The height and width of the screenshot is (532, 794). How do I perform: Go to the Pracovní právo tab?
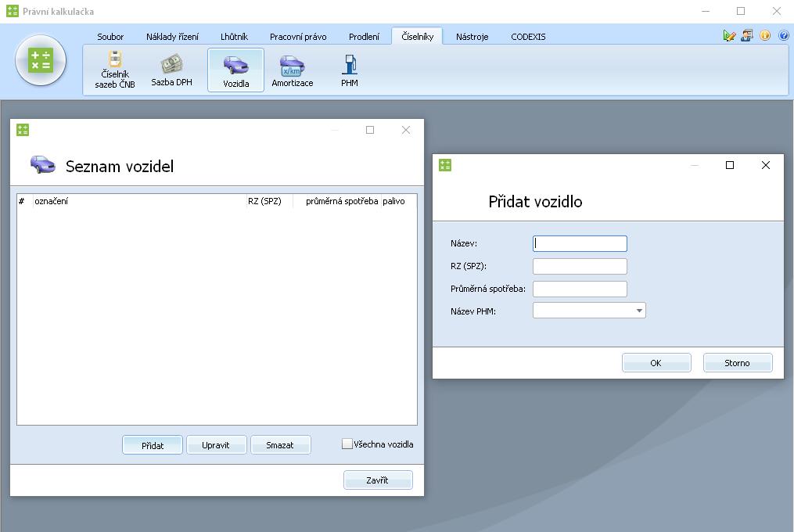[298, 37]
